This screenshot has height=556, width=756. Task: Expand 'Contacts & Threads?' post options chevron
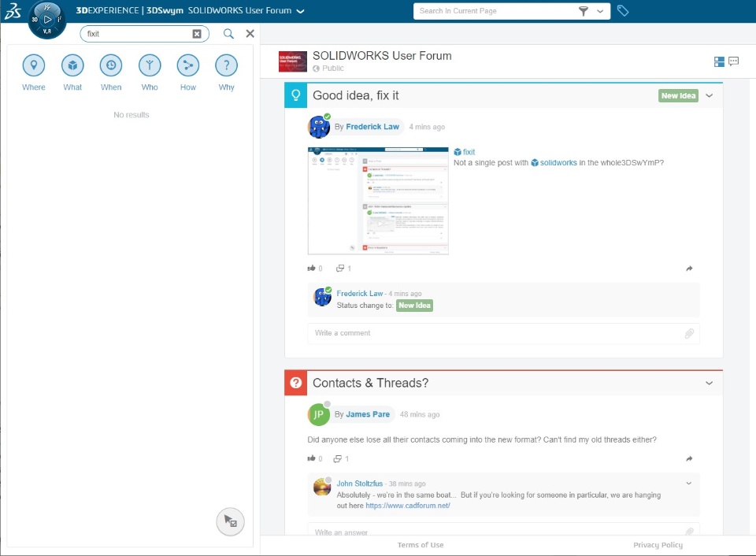tap(710, 383)
